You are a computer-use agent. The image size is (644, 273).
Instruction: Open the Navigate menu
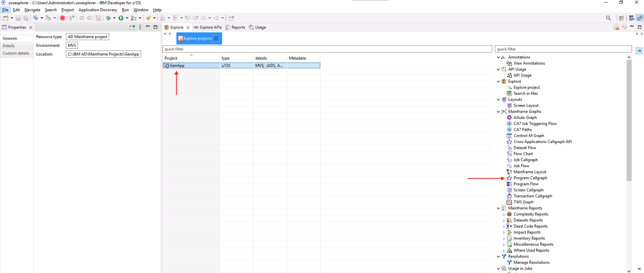(x=32, y=10)
